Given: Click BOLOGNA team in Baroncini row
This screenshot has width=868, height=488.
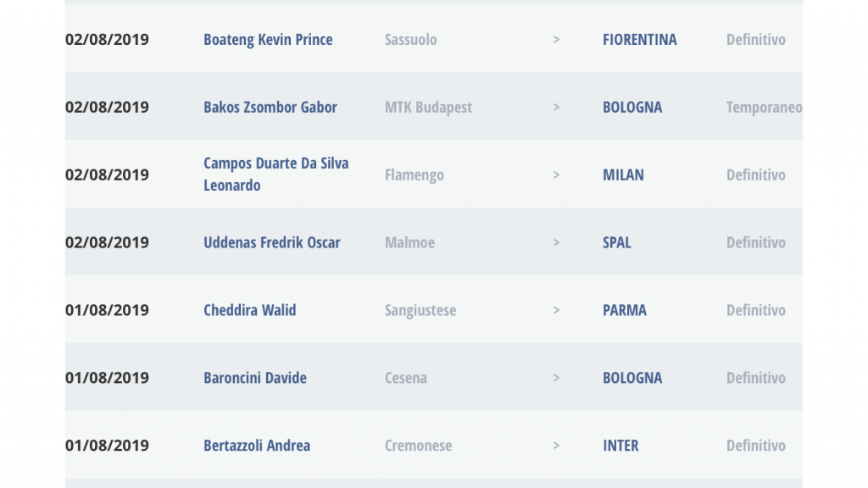Looking at the screenshot, I should point(632,377).
